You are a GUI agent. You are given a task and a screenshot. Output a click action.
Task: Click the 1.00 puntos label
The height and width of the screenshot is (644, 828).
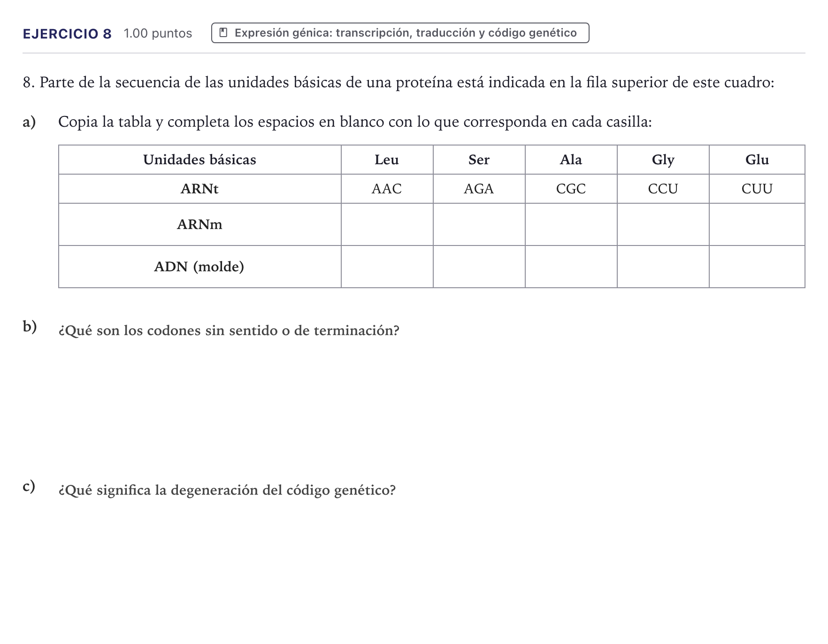pos(158,33)
